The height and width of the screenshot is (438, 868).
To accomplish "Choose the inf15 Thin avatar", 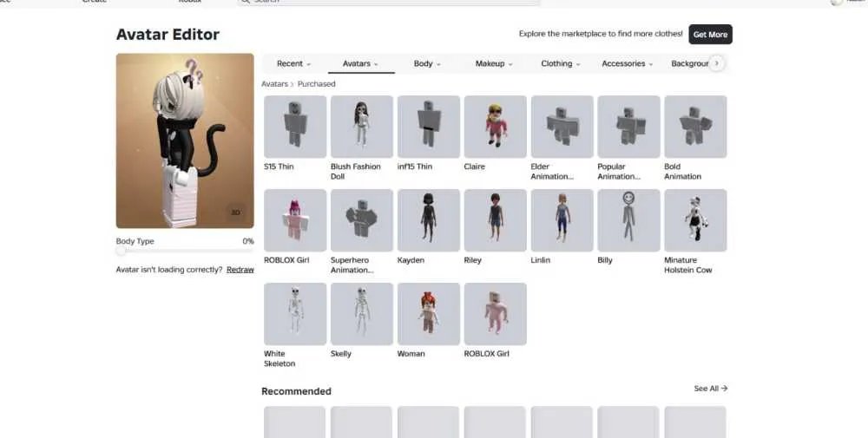I will (429, 127).
